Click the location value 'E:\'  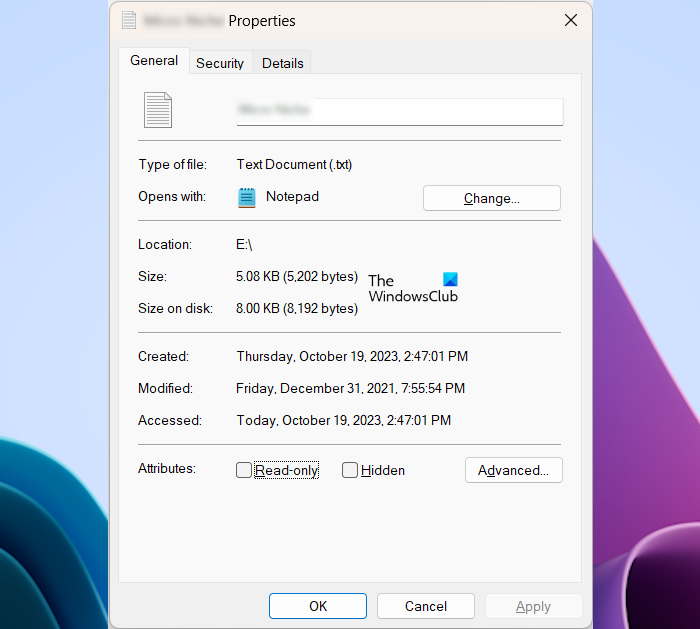pos(244,245)
